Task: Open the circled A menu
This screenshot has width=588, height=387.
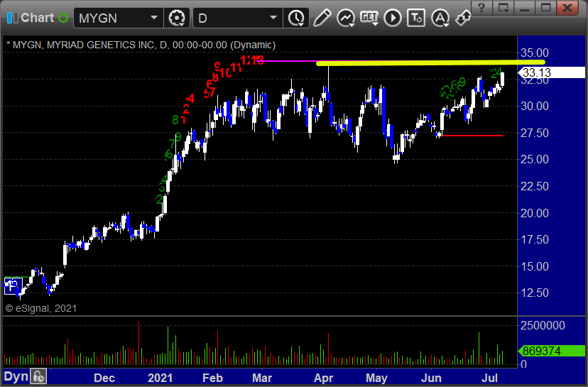Action: 440,18
